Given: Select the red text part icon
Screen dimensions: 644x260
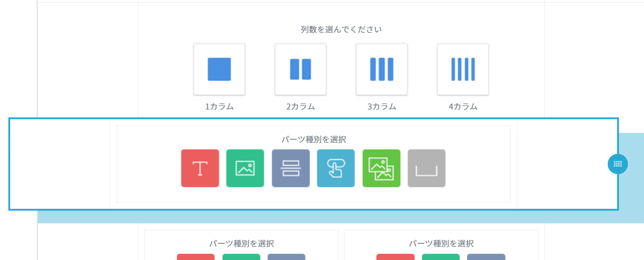Looking at the screenshot, I should (200, 168).
